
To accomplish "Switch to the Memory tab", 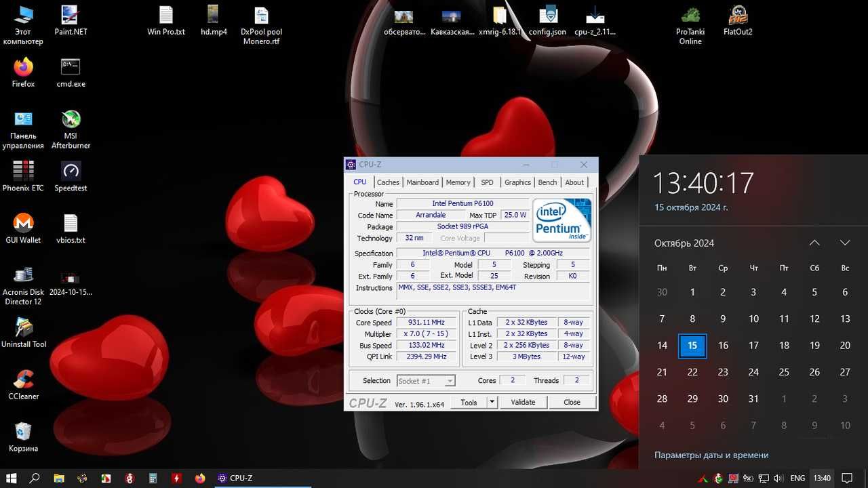I will pos(458,182).
